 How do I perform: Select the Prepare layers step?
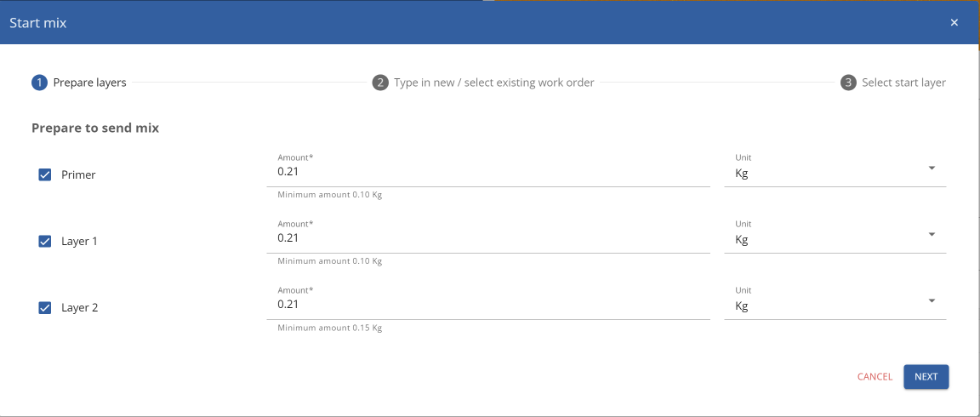click(89, 83)
